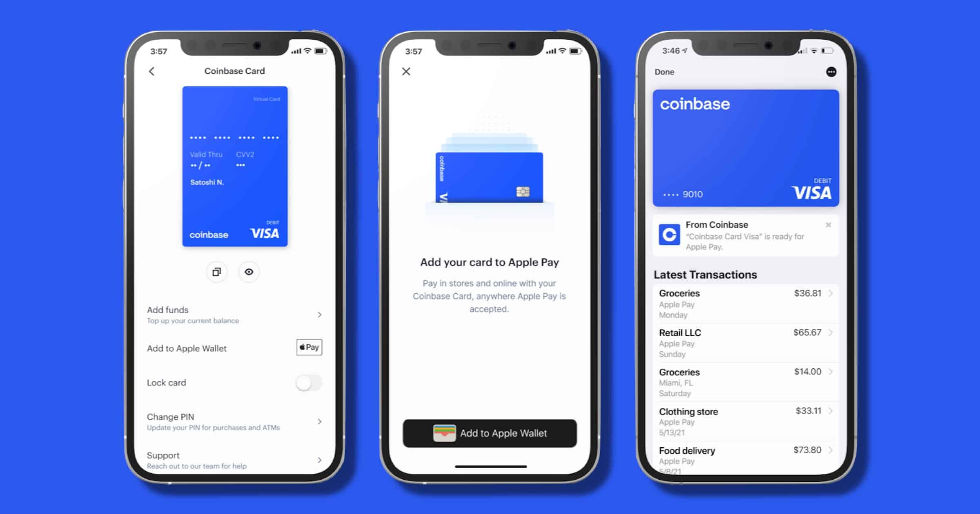Toggle the card visibility eye icon

pos(249,271)
